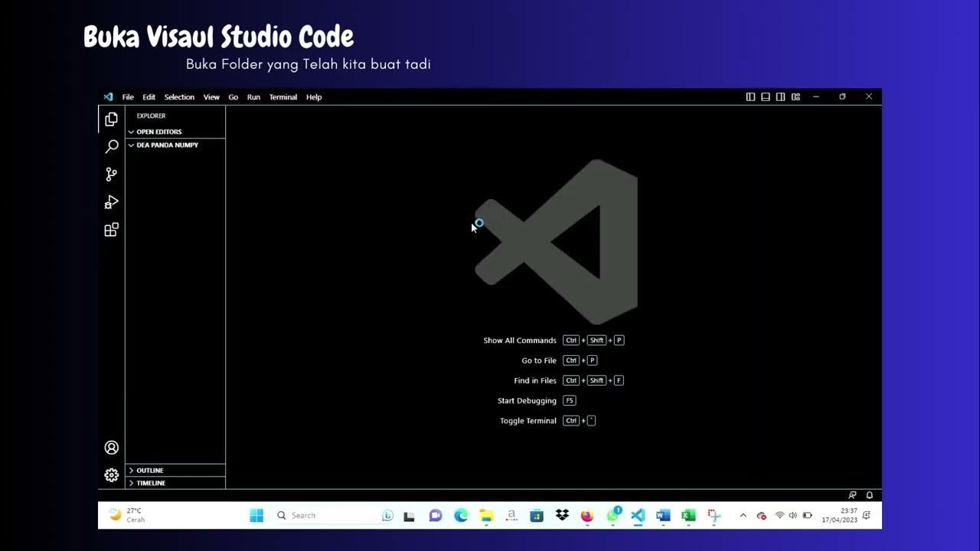
Task: Open Snipping Tool from taskbar
Action: point(714,516)
